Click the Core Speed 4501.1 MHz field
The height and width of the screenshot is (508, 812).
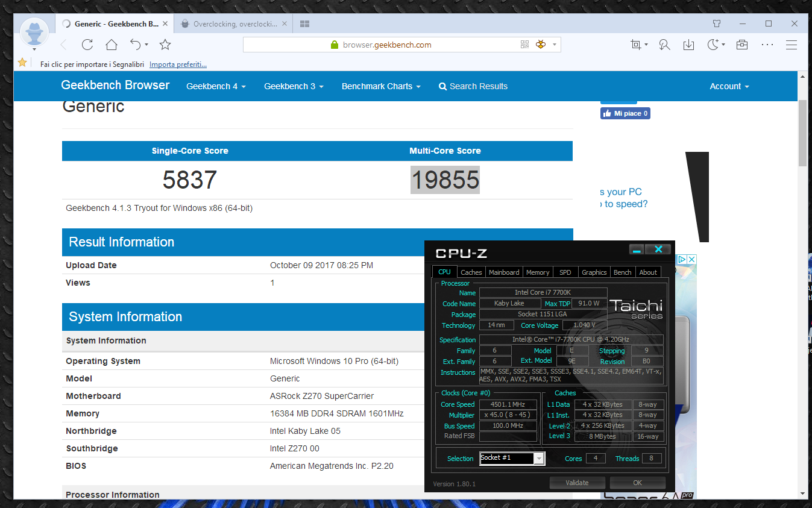click(x=509, y=404)
